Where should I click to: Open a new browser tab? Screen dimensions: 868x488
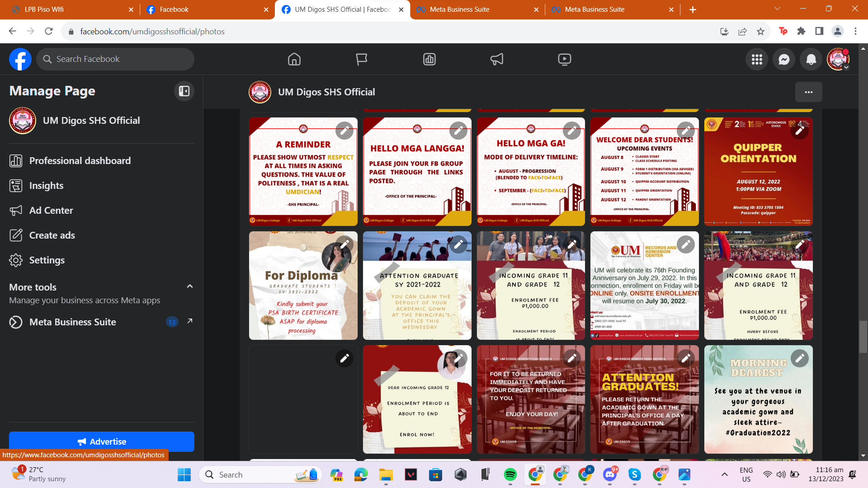[x=693, y=9]
